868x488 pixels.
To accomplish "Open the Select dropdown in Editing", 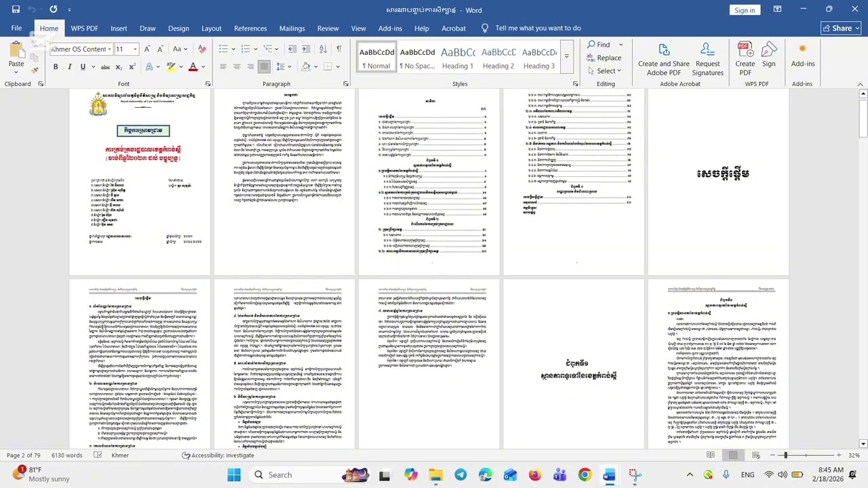I will click(x=604, y=70).
